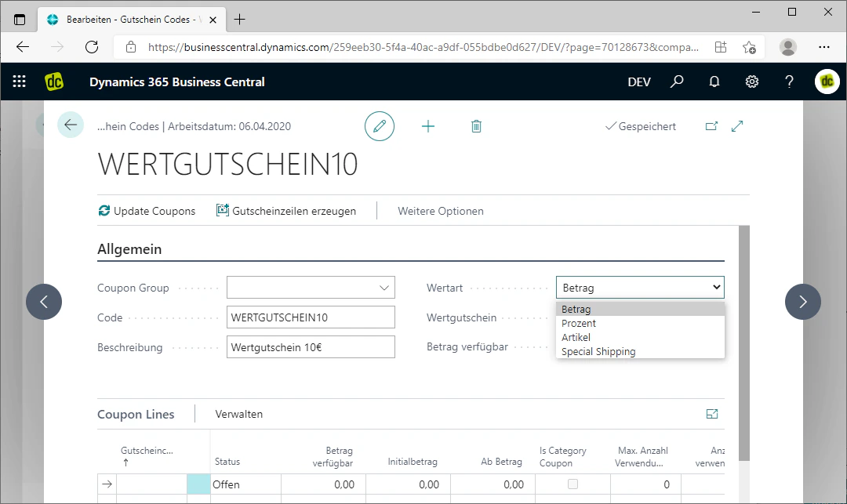Select Special Shipping in the Wertart list
The width and height of the screenshot is (847, 504).
[x=640, y=351]
